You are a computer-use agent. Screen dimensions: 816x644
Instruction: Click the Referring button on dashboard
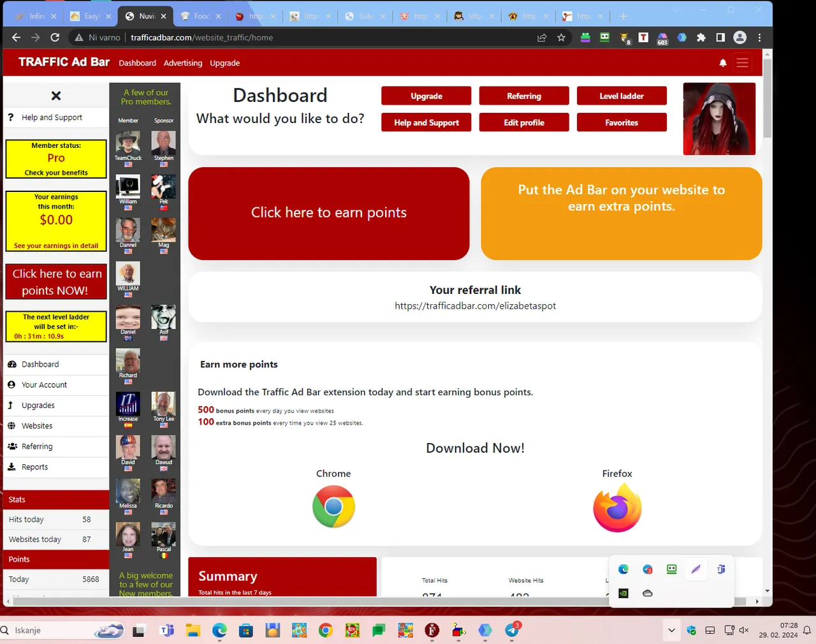[524, 96]
